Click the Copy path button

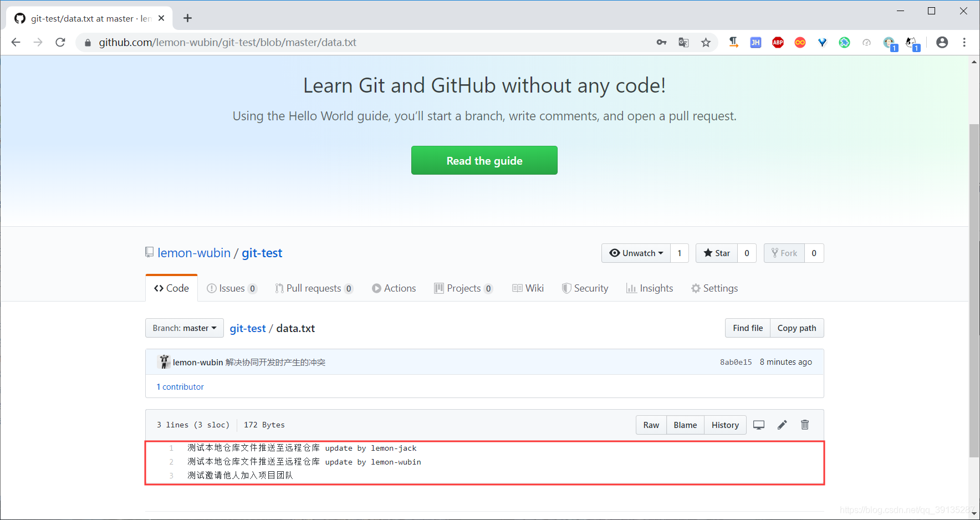point(797,328)
